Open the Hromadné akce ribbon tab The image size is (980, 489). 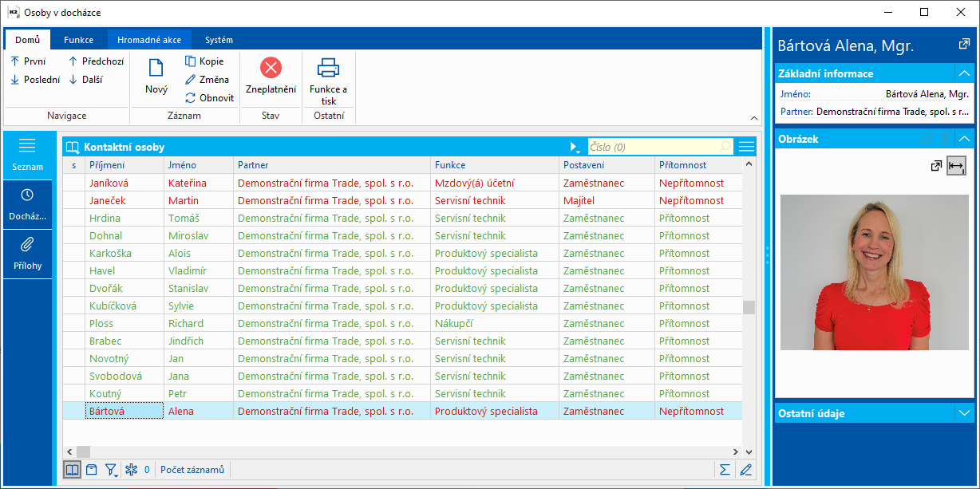[149, 40]
